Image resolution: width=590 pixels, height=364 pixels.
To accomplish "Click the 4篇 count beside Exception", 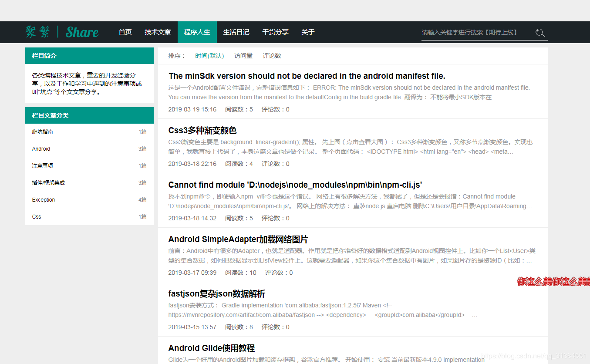I will [143, 200].
